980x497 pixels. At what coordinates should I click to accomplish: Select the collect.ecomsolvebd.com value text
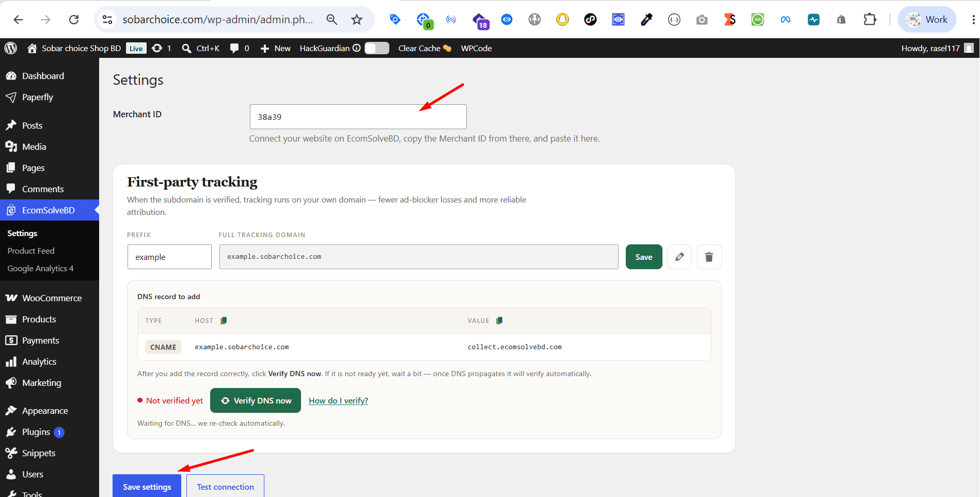click(515, 347)
